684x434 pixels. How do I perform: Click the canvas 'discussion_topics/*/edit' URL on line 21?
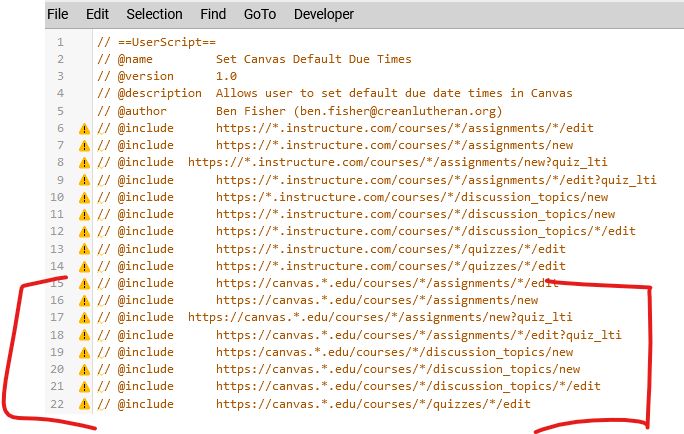tap(408, 386)
